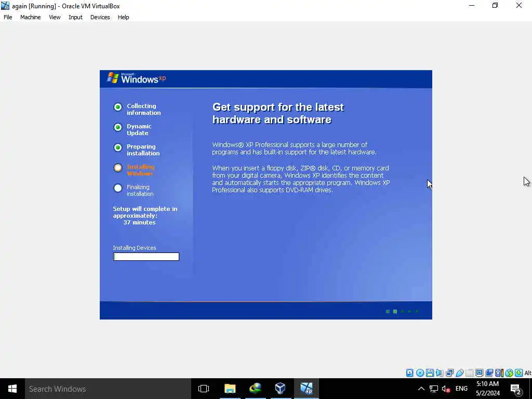Click the Windows XP logo in setup header
The width and height of the screenshot is (532, 399).
137,78
